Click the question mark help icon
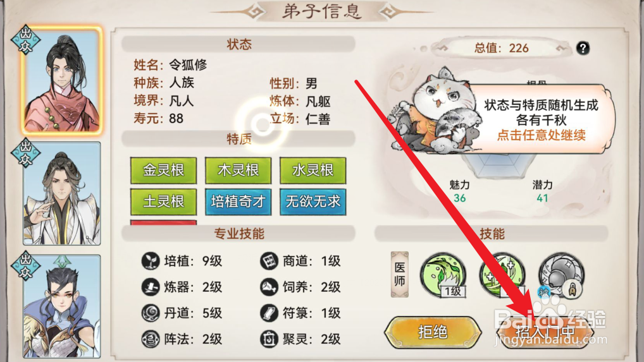644x362 pixels. tap(583, 49)
